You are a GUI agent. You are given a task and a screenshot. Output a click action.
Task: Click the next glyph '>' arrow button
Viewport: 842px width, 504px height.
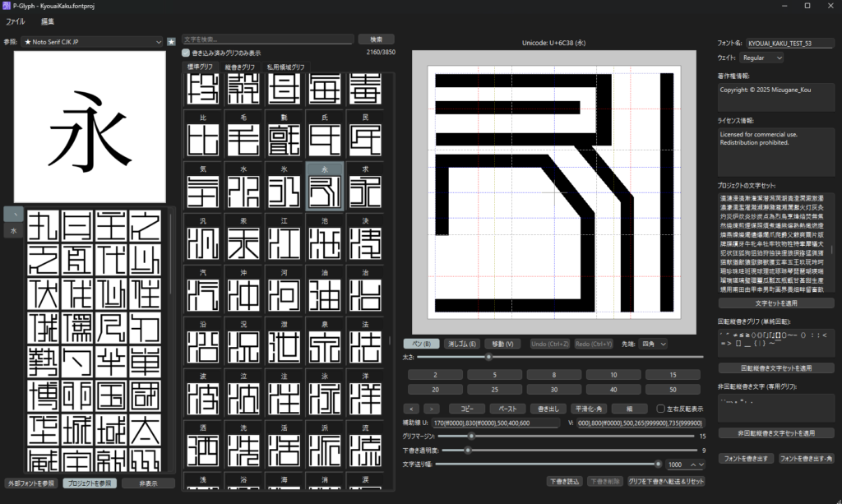(432, 408)
